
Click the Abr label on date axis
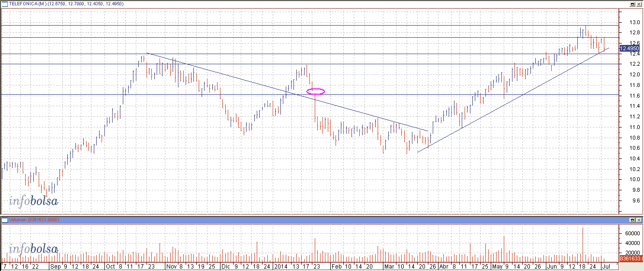[x=443, y=266]
